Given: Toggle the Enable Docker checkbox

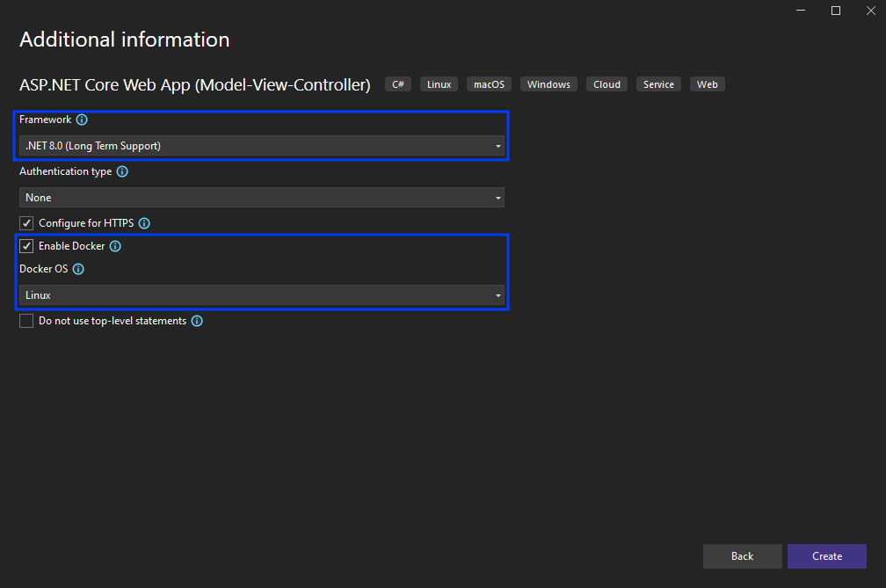Looking at the screenshot, I should 26,246.
